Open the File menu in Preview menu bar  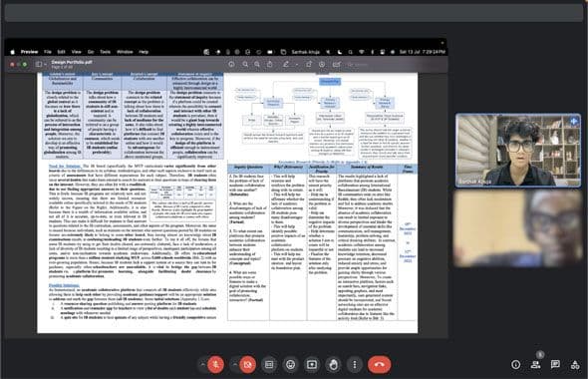[x=48, y=52]
